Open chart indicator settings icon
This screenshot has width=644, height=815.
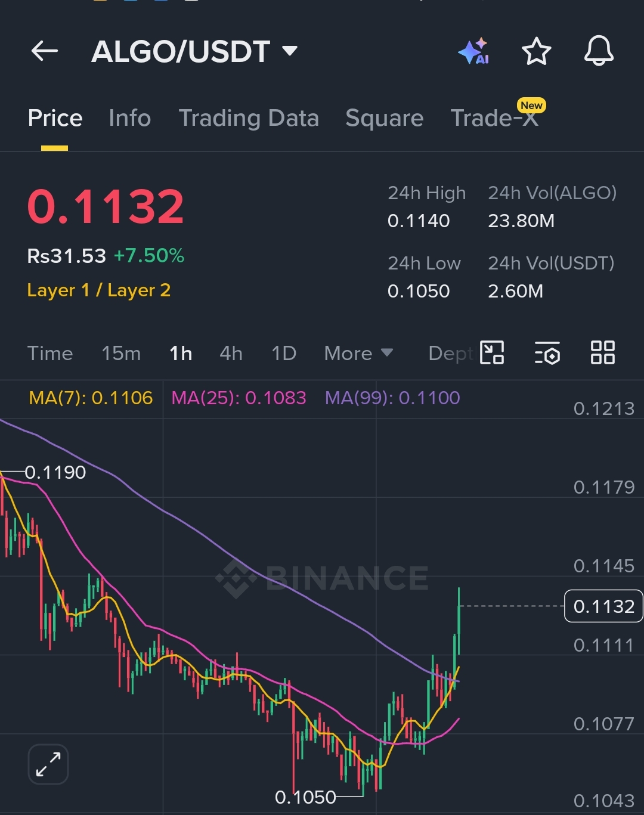click(x=547, y=353)
